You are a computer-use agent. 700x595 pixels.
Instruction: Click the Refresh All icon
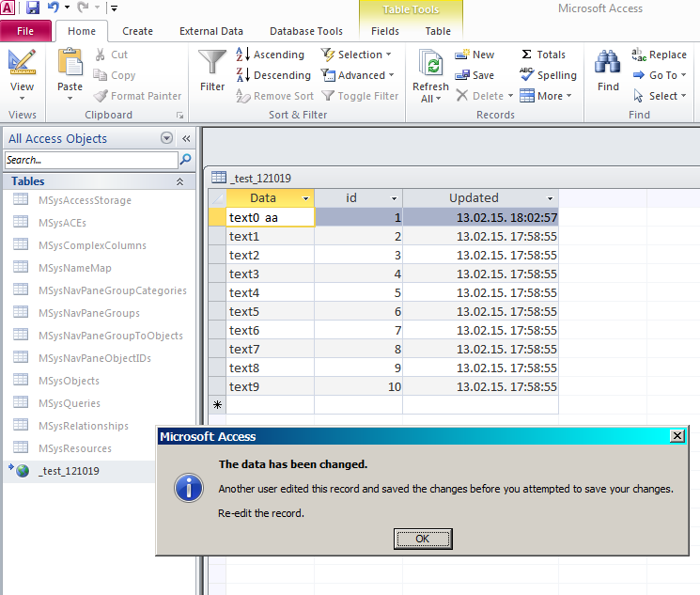[x=430, y=63]
